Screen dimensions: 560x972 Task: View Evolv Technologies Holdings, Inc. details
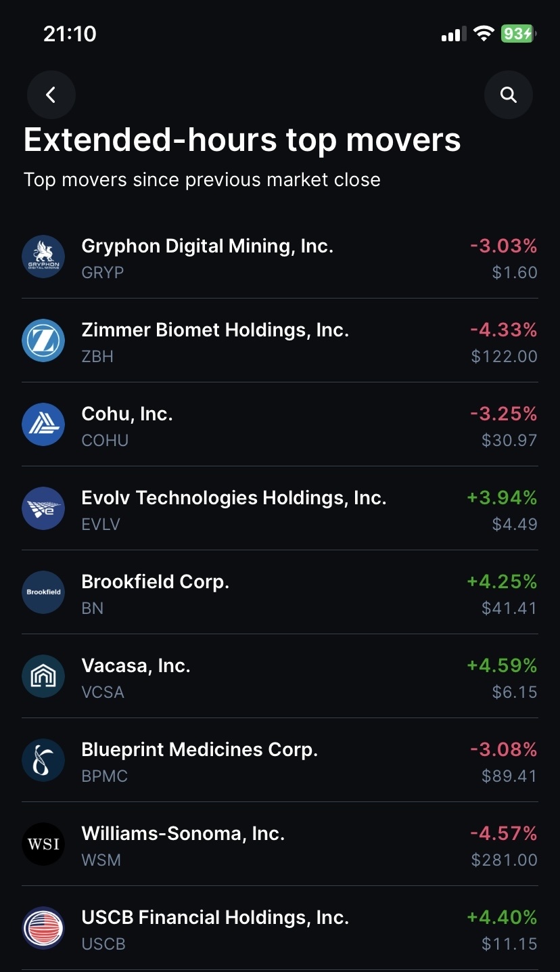(x=280, y=508)
